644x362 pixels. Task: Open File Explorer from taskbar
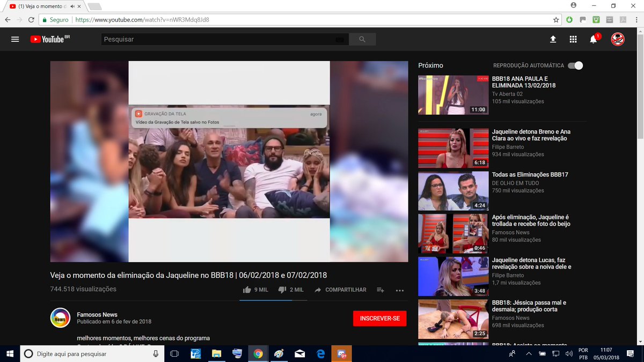(216, 354)
